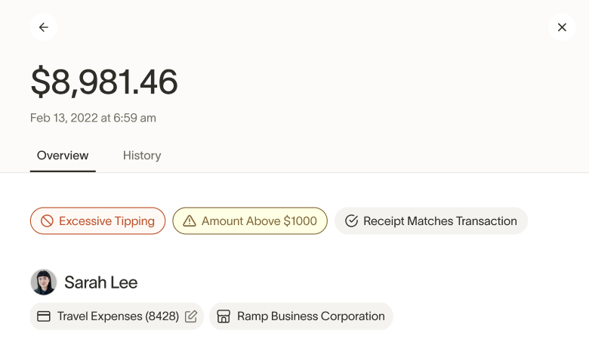Close the transaction details panel

coord(562,27)
